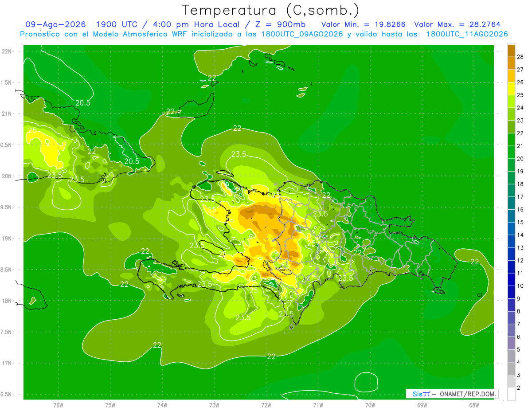
Task: Click the '73W' longitude axis label
Action: [214, 405]
